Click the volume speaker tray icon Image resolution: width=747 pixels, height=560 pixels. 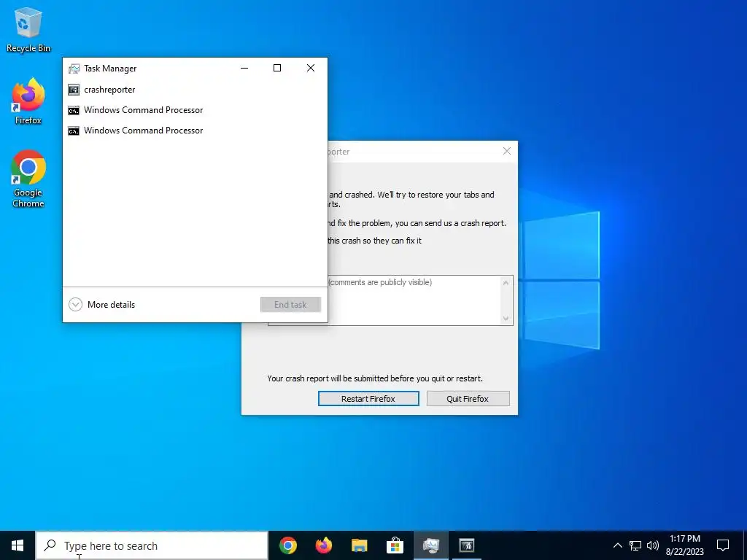(x=653, y=545)
